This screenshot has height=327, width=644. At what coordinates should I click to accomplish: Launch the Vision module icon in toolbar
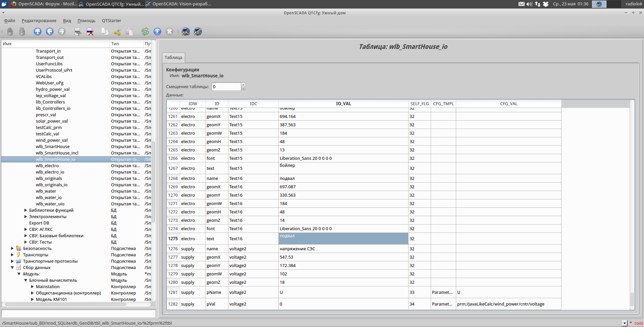click(x=198, y=31)
